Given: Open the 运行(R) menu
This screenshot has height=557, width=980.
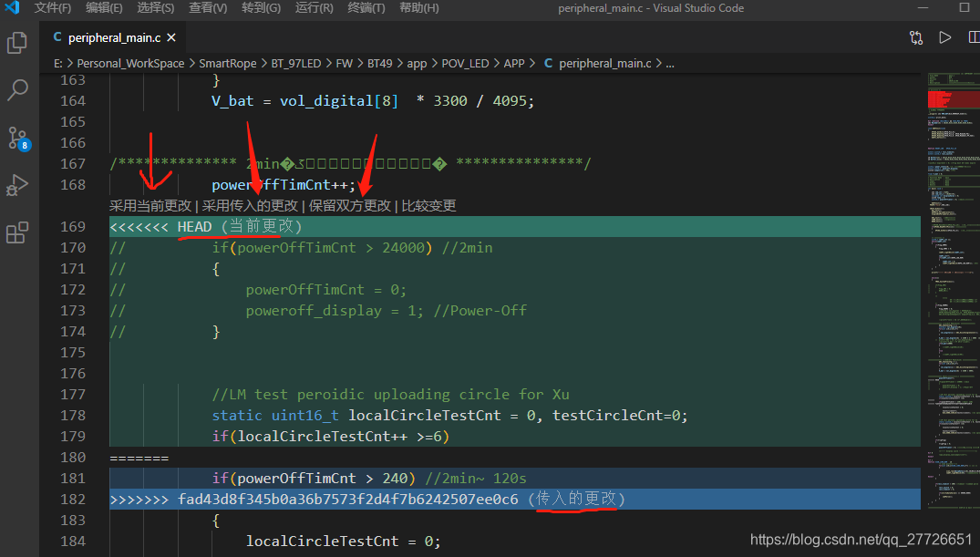Looking at the screenshot, I should click(314, 8).
